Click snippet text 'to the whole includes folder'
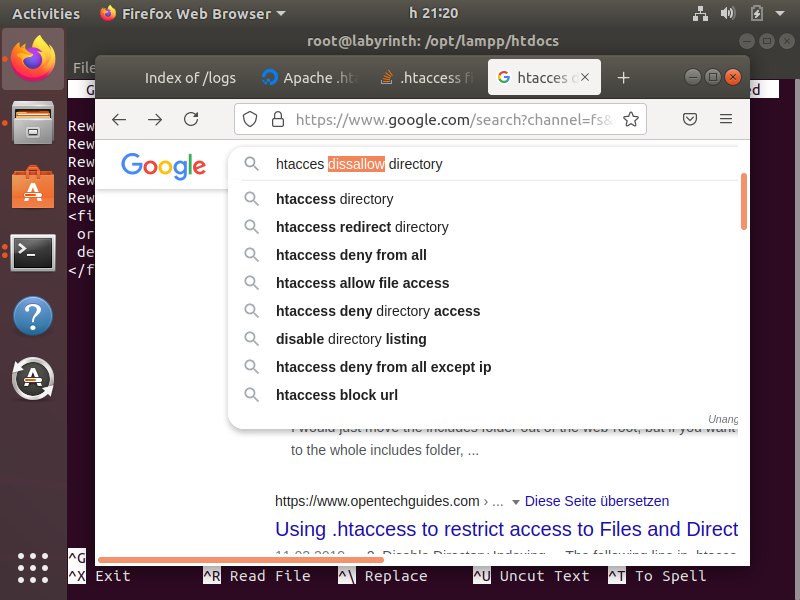Screen dimensions: 800x600 (x=377, y=450)
